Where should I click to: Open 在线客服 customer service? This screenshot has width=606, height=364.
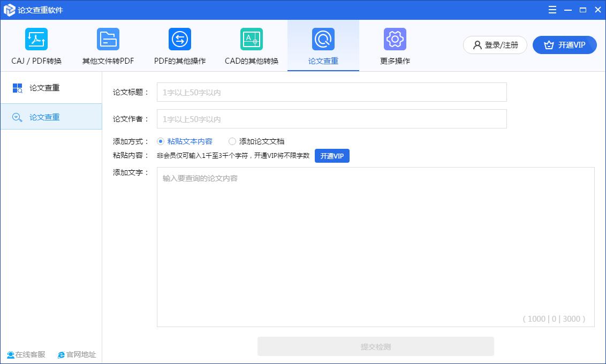click(26, 354)
